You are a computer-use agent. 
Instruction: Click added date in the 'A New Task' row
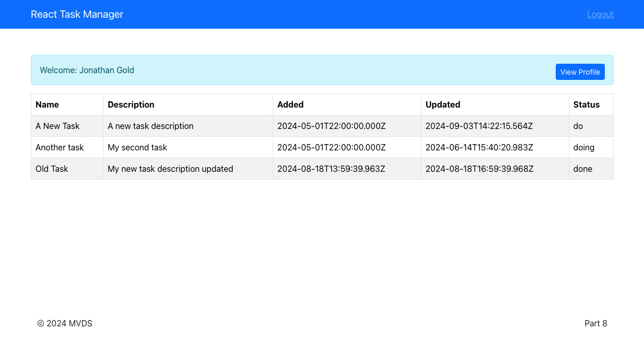(x=347, y=126)
